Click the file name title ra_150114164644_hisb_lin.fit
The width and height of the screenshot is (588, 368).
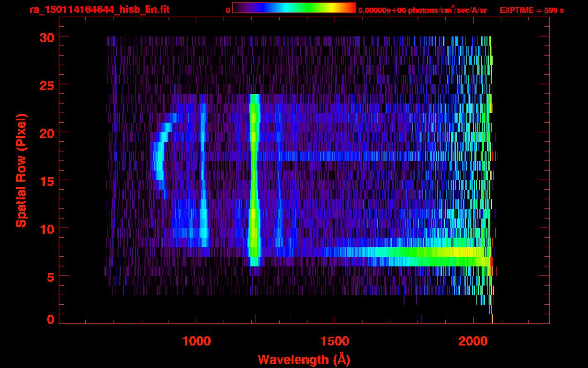pos(99,10)
